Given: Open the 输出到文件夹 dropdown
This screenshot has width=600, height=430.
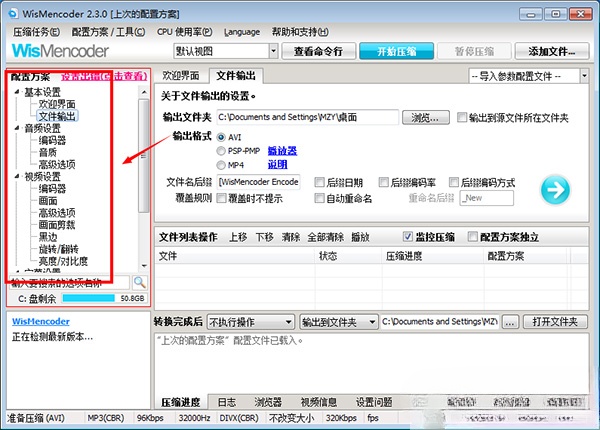Looking at the screenshot, I should point(339,322).
